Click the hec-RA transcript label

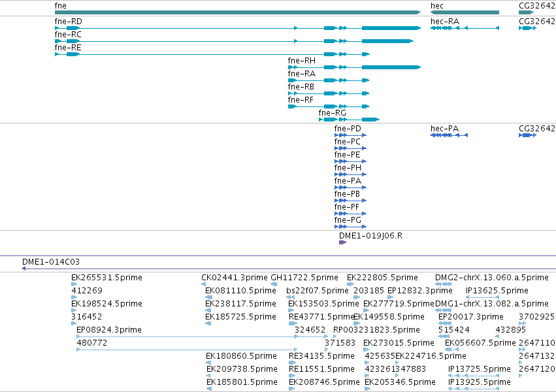(445, 22)
